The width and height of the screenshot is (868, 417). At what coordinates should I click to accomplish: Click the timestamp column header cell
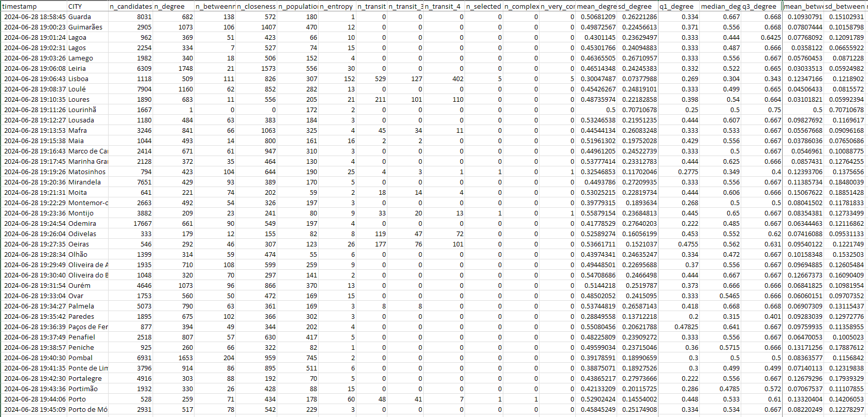tap(34, 7)
